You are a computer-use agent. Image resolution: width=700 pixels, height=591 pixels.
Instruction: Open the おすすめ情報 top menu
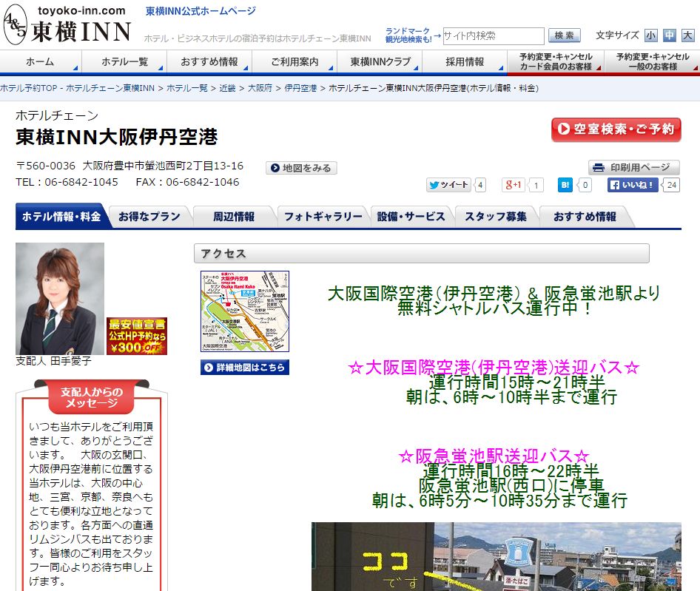209,61
